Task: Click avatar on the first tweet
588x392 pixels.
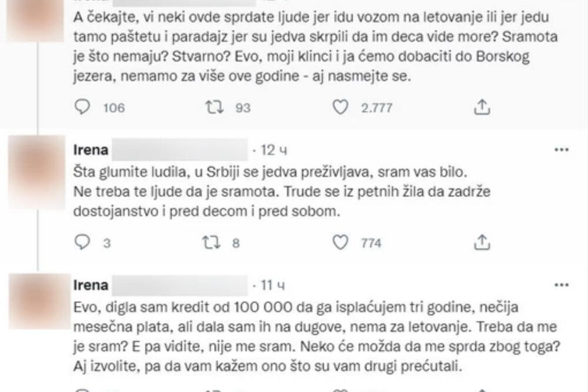Action: coord(39,18)
